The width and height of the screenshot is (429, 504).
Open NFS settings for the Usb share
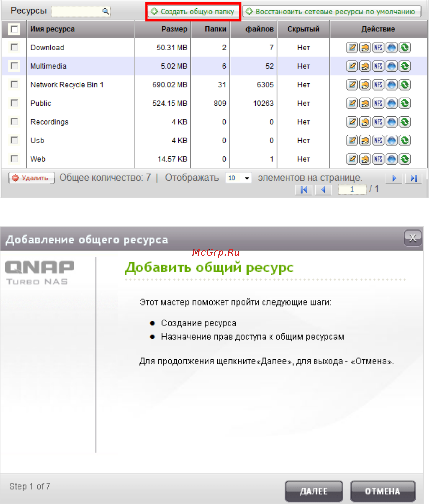378,141
